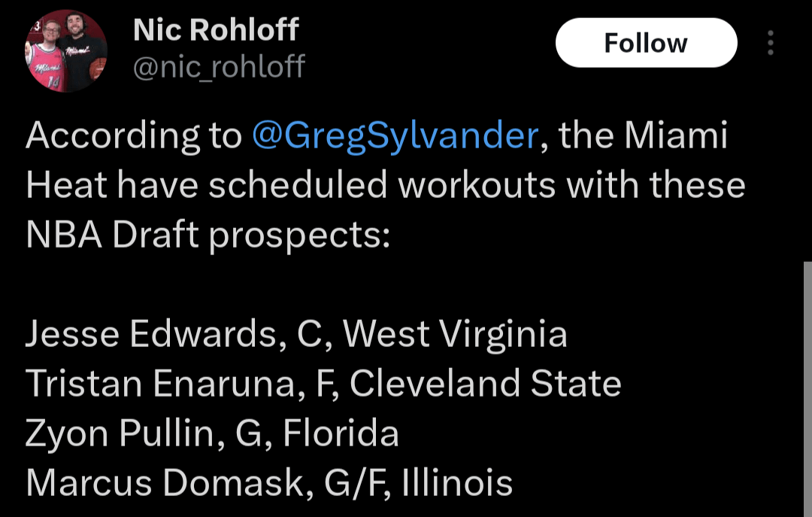Viewport: 812px width, 517px height.
Task: Click the words 'According to' in tweet
Action: tap(133, 137)
